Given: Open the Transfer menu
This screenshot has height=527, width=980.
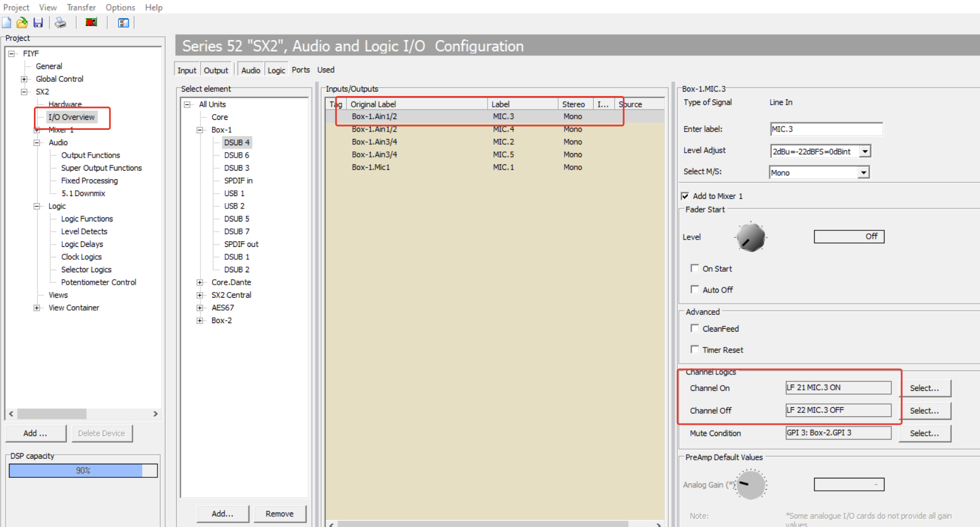Looking at the screenshot, I should [x=81, y=7].
